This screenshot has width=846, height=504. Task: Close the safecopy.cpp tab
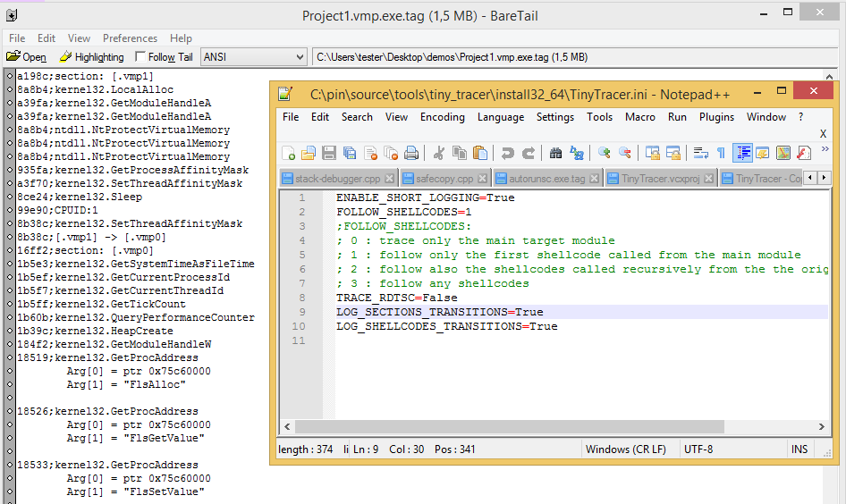coord(482,179)
